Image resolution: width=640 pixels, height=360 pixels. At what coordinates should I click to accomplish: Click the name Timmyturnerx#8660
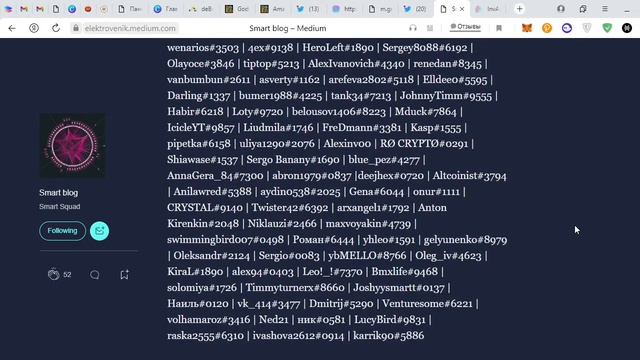coord(295,288)
